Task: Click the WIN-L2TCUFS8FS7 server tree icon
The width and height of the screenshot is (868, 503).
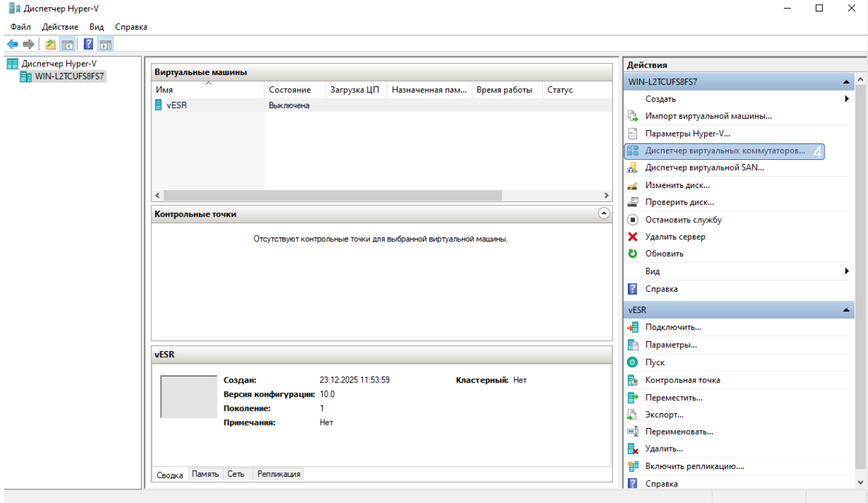Action: (26, 76)
